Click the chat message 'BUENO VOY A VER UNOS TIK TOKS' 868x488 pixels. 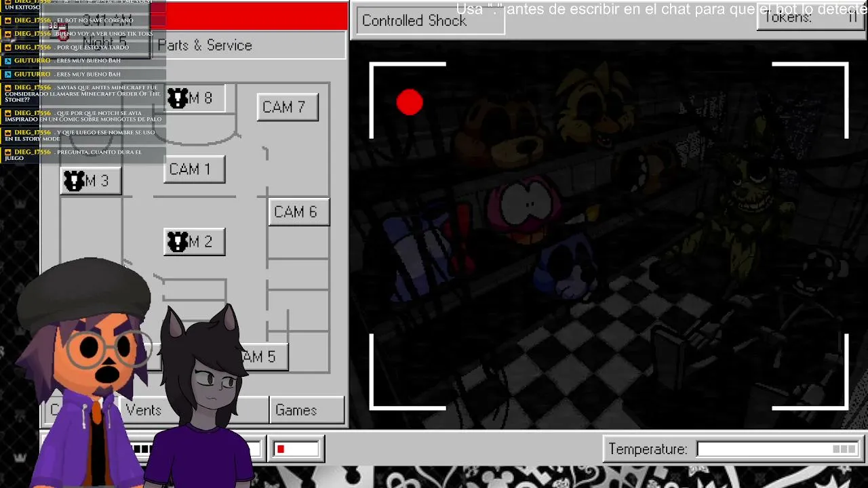click(104, 34)
